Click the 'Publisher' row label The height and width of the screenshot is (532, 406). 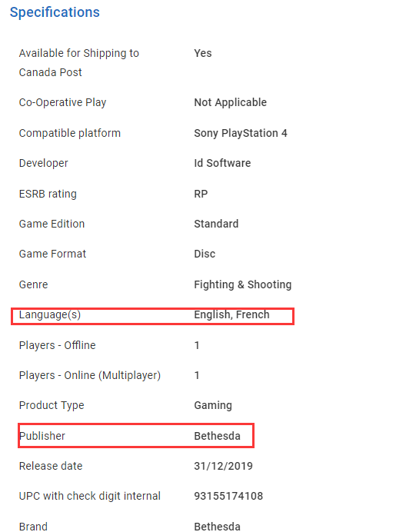click(x=42, y=436)
